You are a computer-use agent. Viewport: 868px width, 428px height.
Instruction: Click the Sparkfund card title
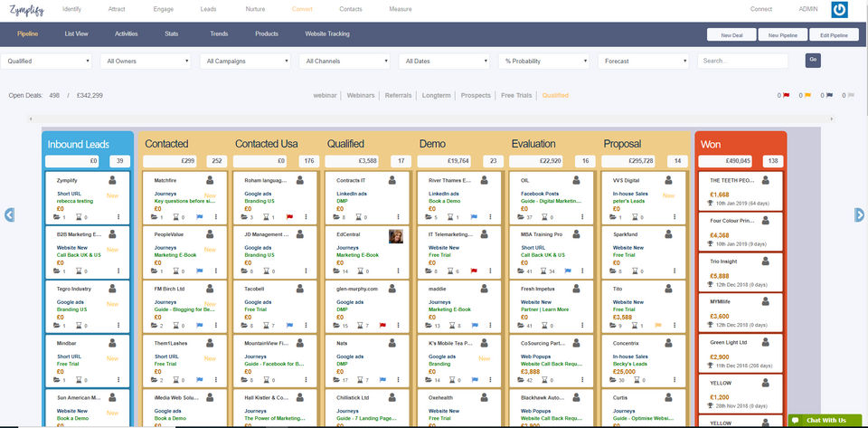click(625, 234)
